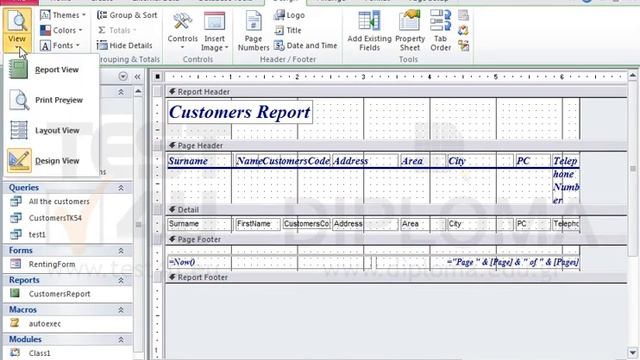
Task: Select the PC header label
Action: pos(533,161)
